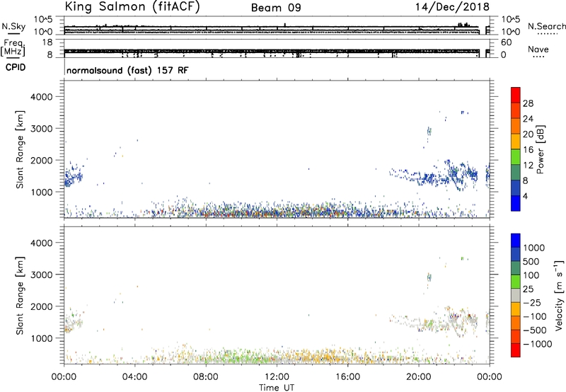Screen dimensions: 566x392
Task: Click the 'Time UT' axis label
Action: tap(277, 388)
